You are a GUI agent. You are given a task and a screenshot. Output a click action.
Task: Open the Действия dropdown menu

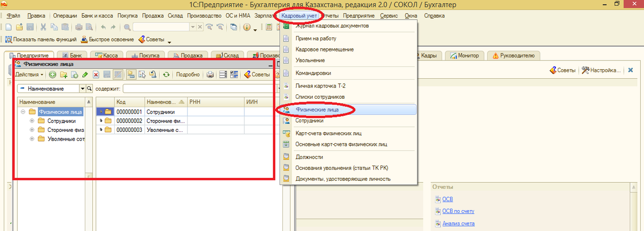[30, 74]
